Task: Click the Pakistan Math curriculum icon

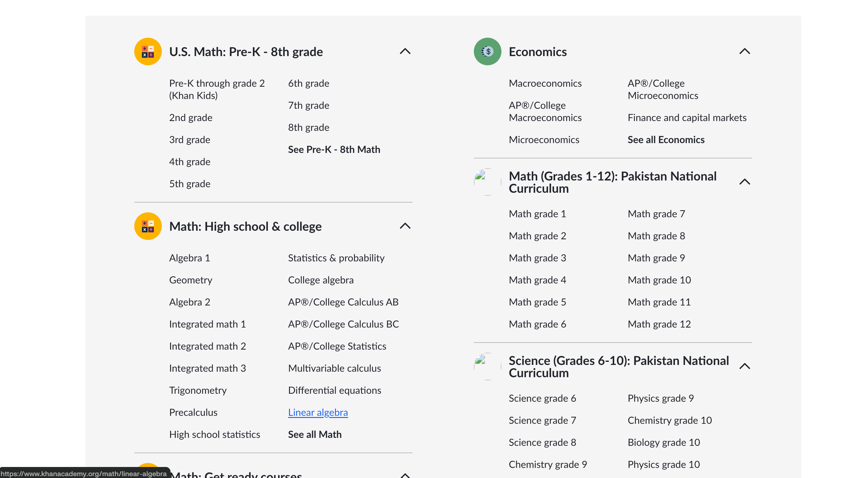Action: click(487, 182)
